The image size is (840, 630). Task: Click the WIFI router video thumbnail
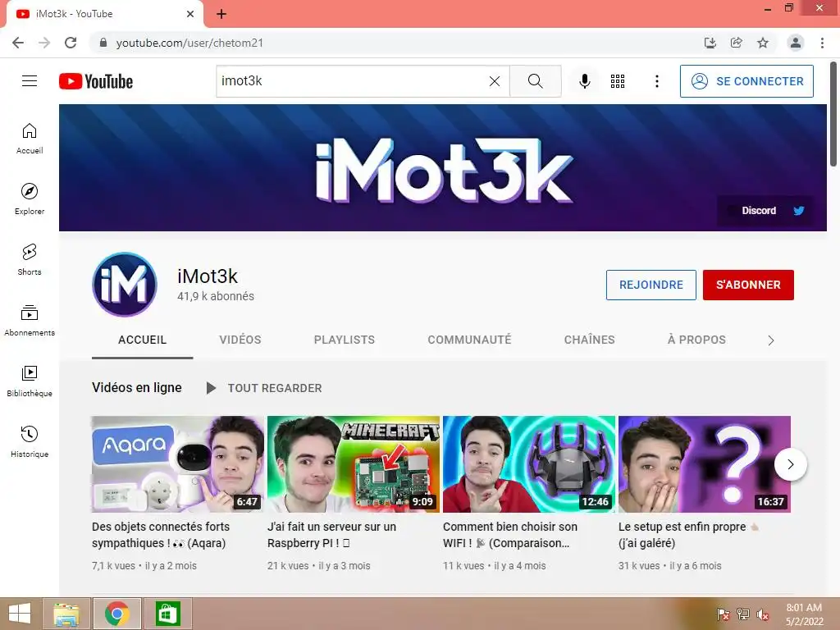point(529,464)
